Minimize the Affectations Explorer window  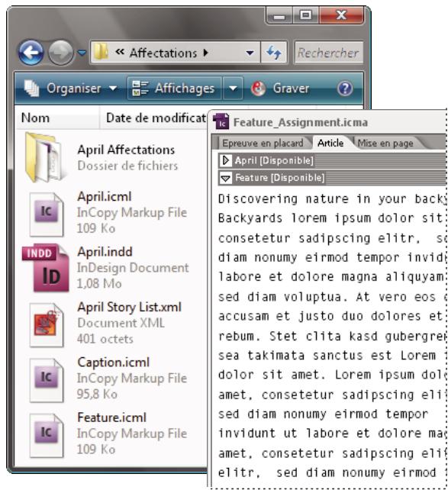[279, 15]
